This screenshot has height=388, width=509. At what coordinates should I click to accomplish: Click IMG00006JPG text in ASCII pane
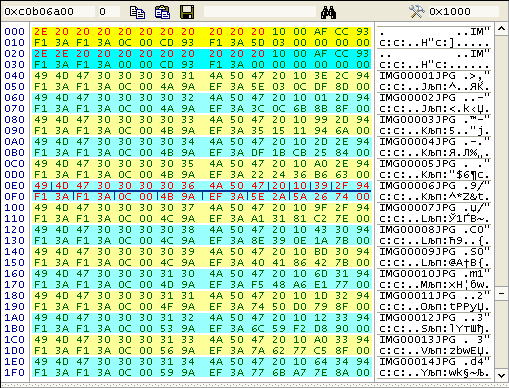417,186
